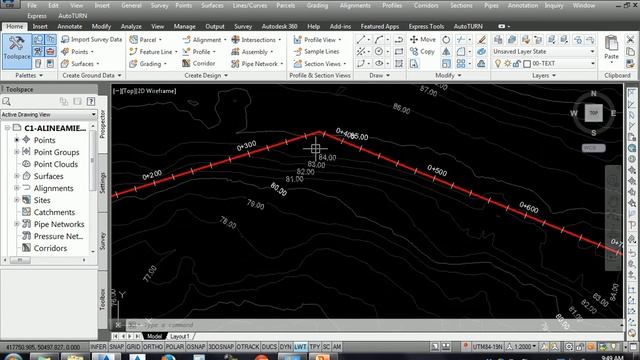Screen dimensions: 640x360
Task: Expand Point Groups tree node
Action: [17, 152]
